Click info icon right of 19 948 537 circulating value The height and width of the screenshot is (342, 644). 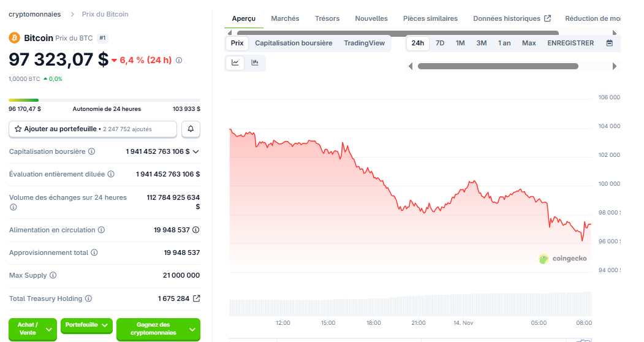196,230
